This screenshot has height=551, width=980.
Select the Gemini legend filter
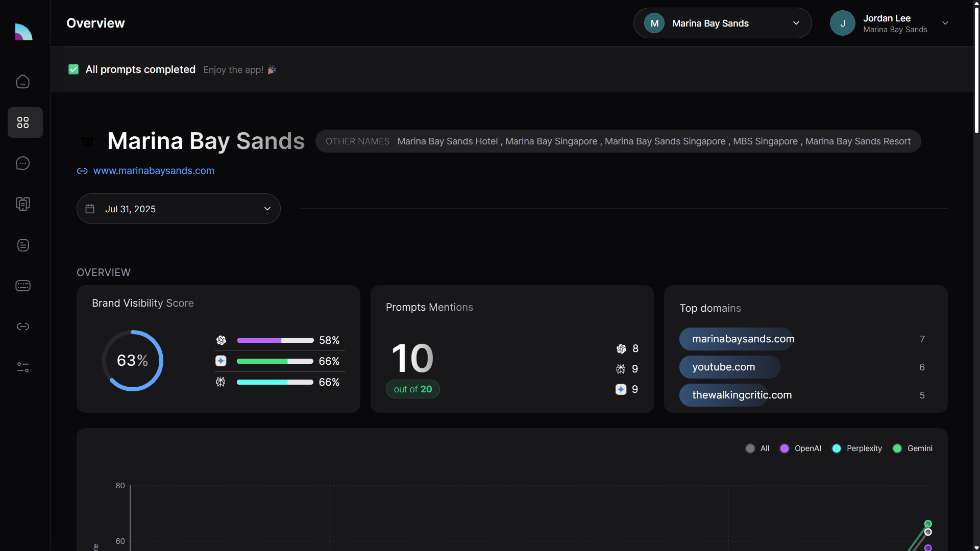[x=913, y=448]
